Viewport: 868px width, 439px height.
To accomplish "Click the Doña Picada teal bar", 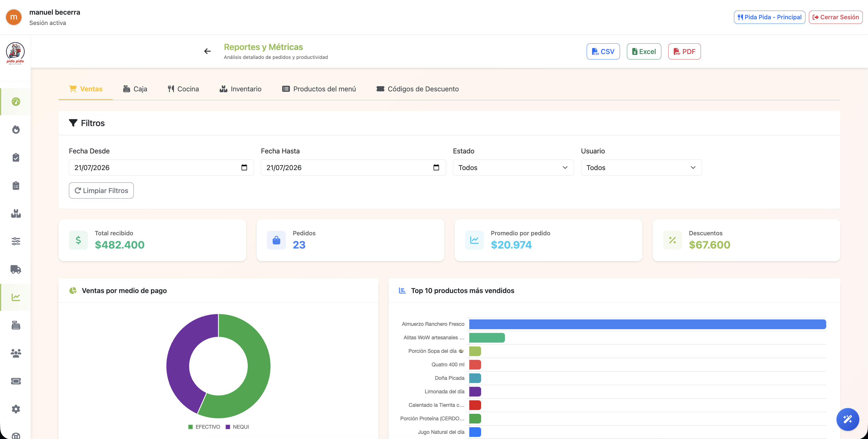I will (x=475, y=378).
